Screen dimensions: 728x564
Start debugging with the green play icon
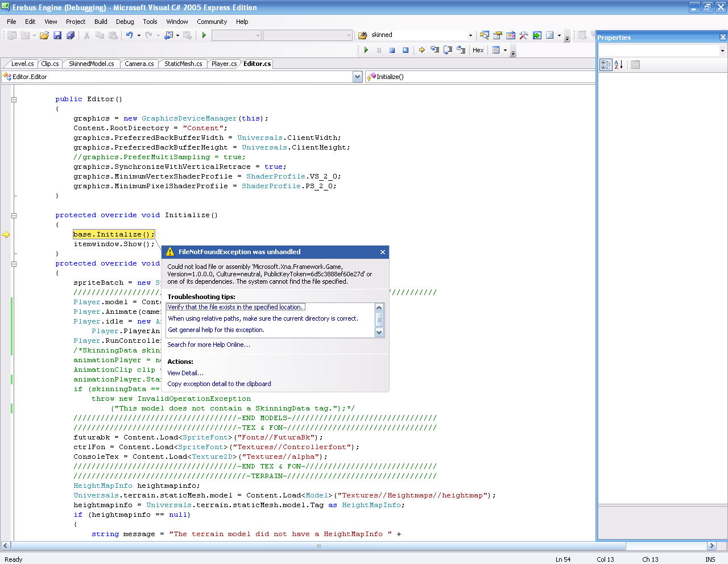click(204, 35)
